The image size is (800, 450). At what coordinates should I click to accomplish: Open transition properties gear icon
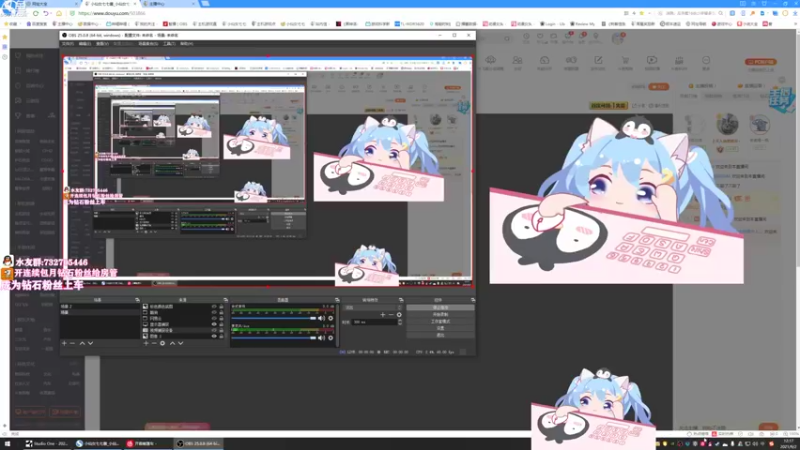399,315
